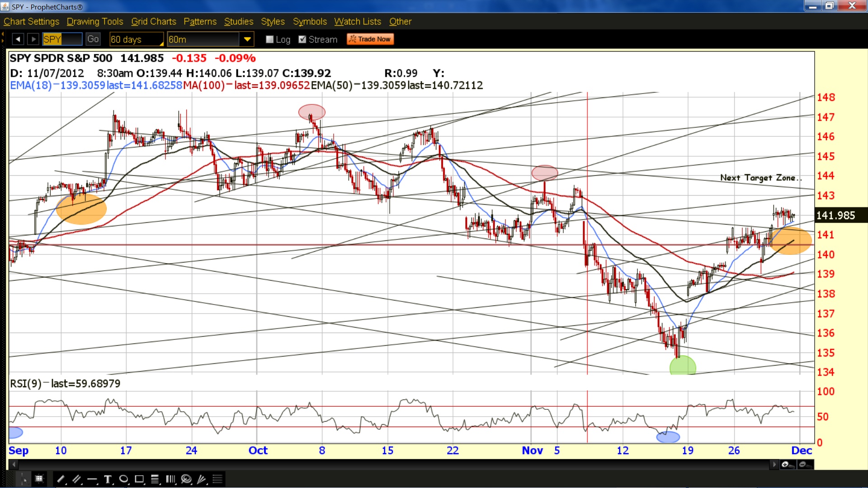Select the Gann fan lines tool

click(x=202, y=479)
